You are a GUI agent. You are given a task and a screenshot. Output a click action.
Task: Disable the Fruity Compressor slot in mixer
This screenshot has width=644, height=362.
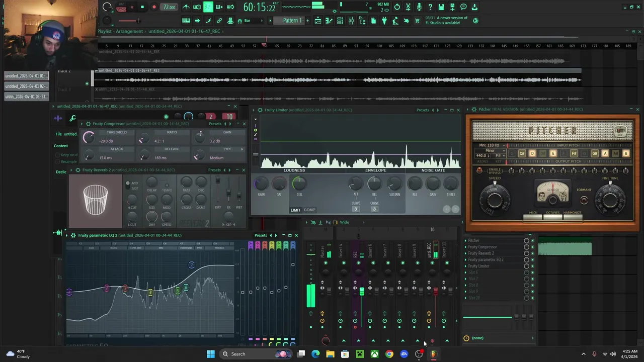(532, 247)
